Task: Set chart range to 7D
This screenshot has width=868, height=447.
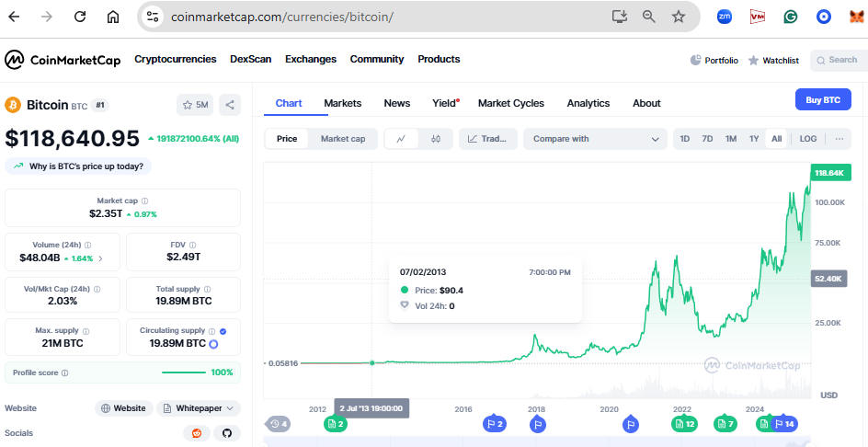Action: coord(707,139)
